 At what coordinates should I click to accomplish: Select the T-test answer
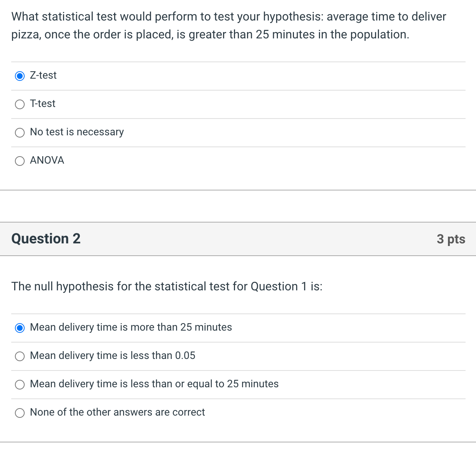[19, 104]
